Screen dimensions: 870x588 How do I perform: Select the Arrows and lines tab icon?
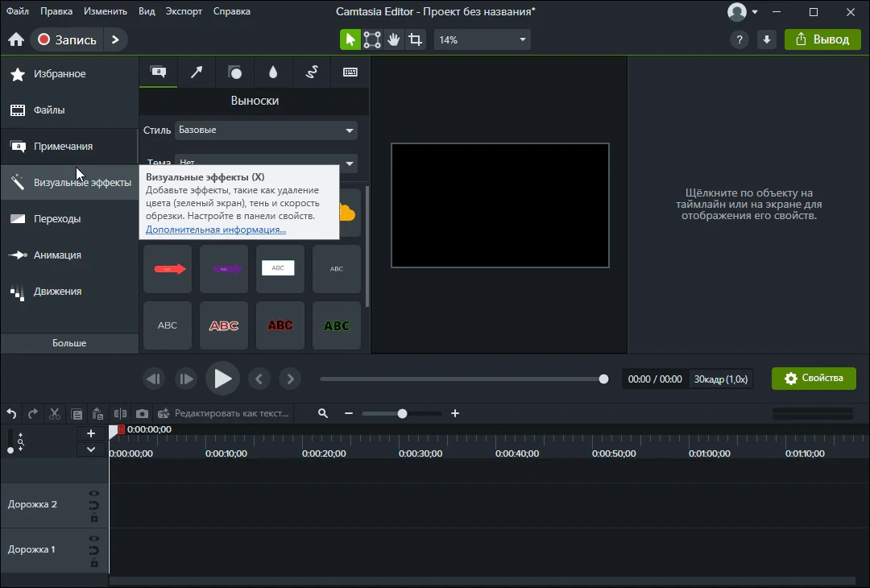(197, 72)
